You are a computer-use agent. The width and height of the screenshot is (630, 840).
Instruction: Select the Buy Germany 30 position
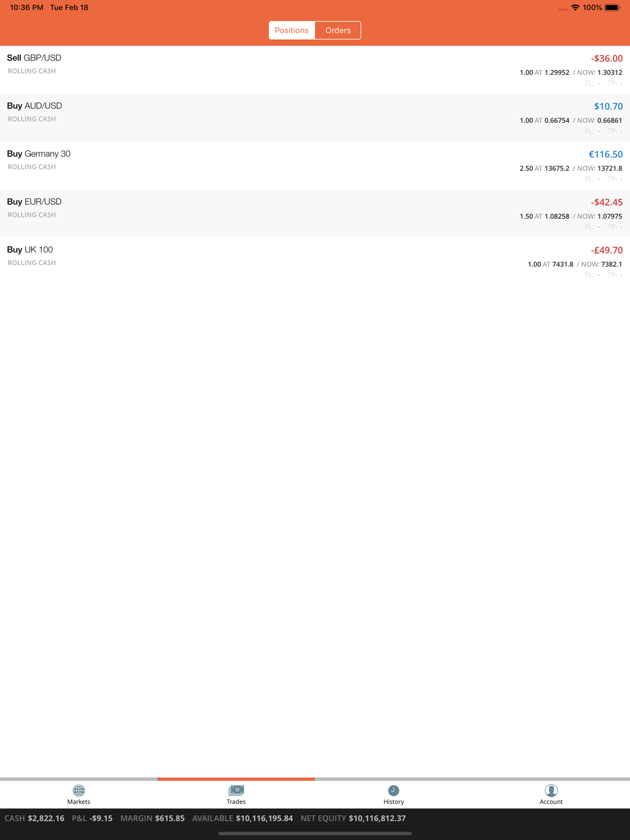315,166
